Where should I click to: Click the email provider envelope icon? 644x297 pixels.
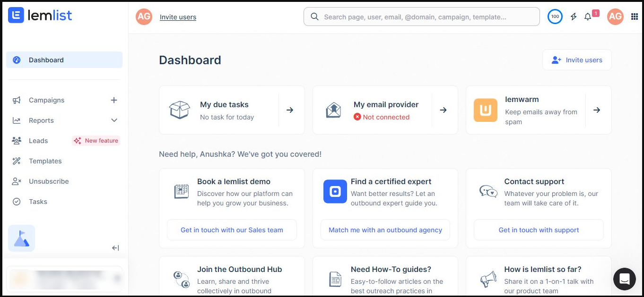click(333, 110)
